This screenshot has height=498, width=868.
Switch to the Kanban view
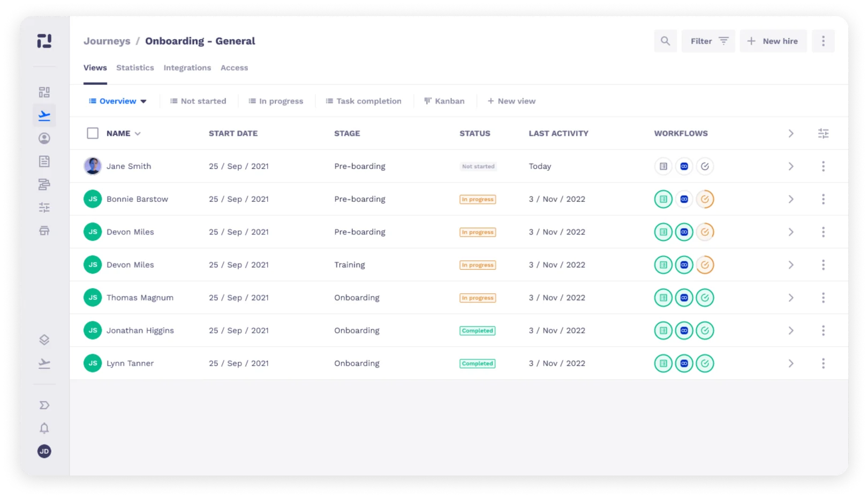click(x=444, y=101)
